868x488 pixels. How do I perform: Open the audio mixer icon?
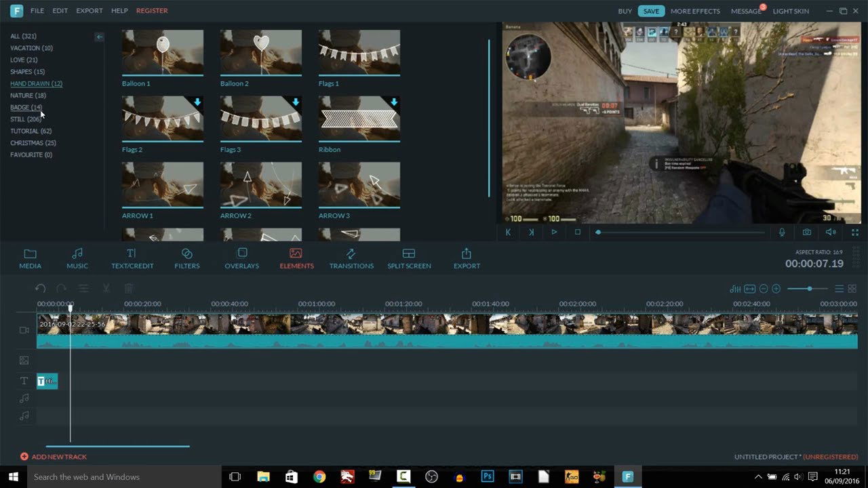point(735,289)
